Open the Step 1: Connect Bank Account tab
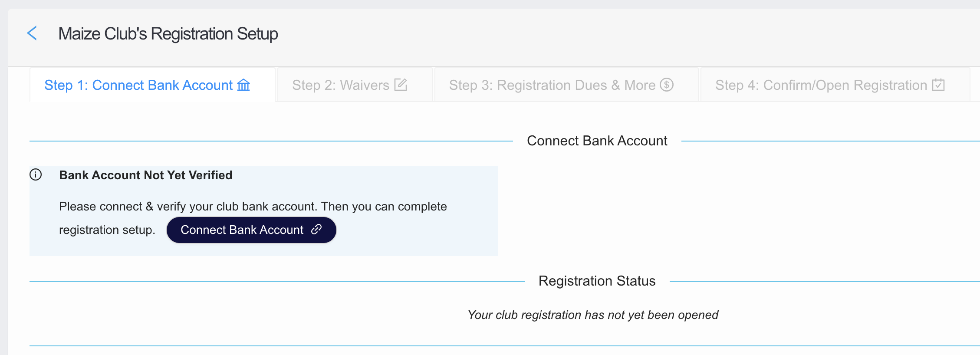This screenshot has height=355, width=980. coord(139,85)
